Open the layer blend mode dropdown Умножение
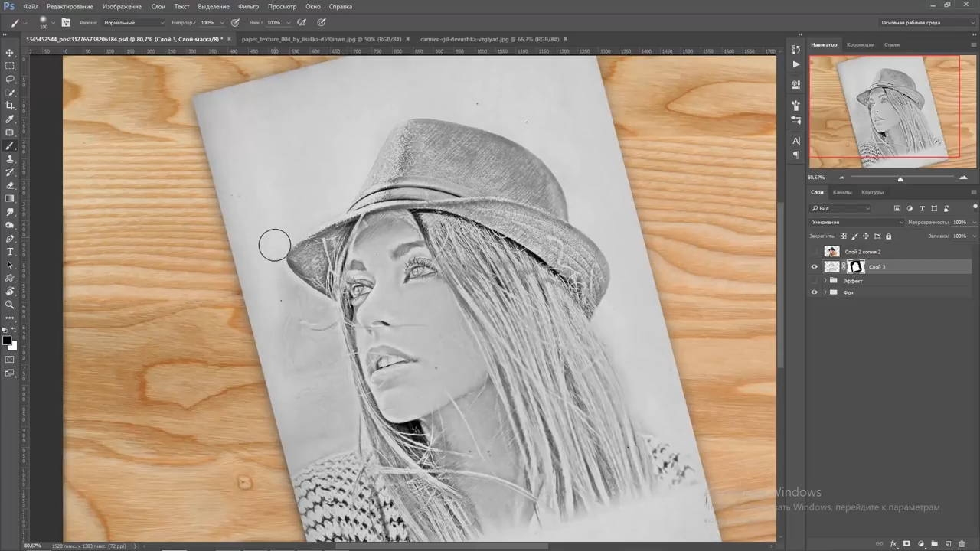This screenshot has height=551, width=980. pos(857,222)
